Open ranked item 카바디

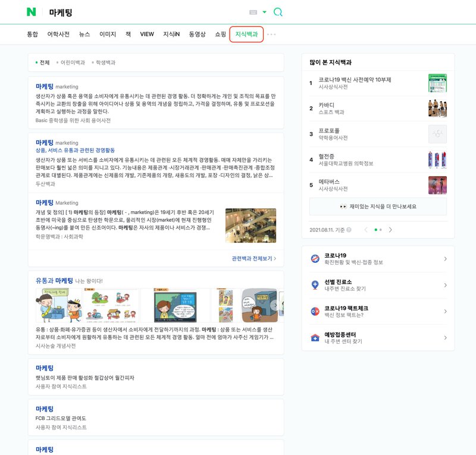pos(326,105)
